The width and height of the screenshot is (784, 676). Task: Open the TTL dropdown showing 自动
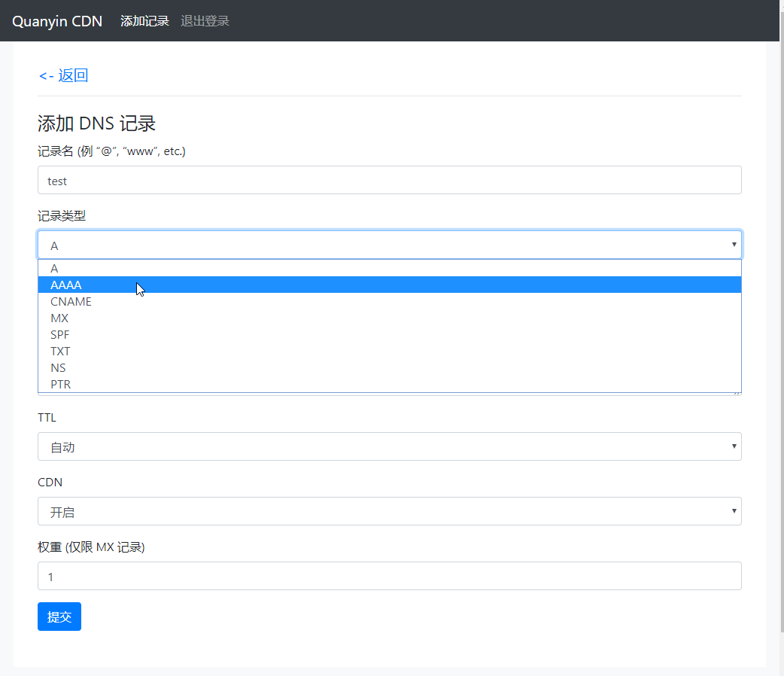389,447
